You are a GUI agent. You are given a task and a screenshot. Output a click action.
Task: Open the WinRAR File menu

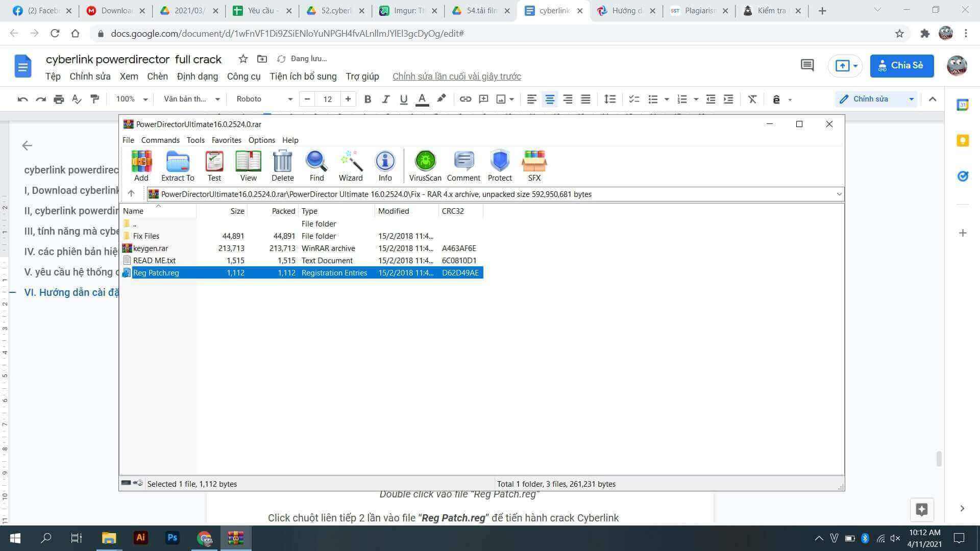coord(128,140)
